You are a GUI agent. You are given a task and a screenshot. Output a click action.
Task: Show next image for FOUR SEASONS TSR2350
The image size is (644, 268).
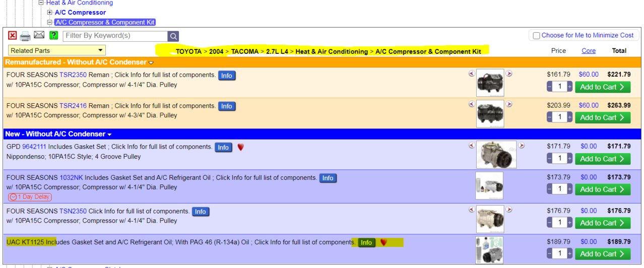509,73
